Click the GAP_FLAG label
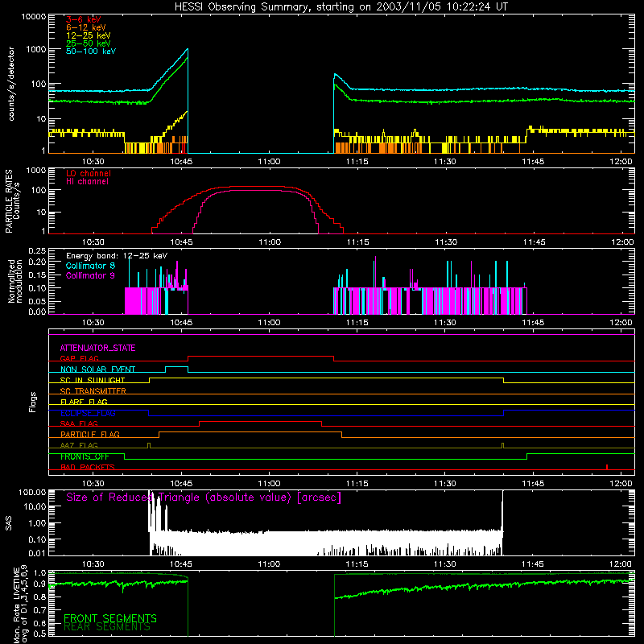The height and width of the screenshot is (644, 644). point(79,358)
